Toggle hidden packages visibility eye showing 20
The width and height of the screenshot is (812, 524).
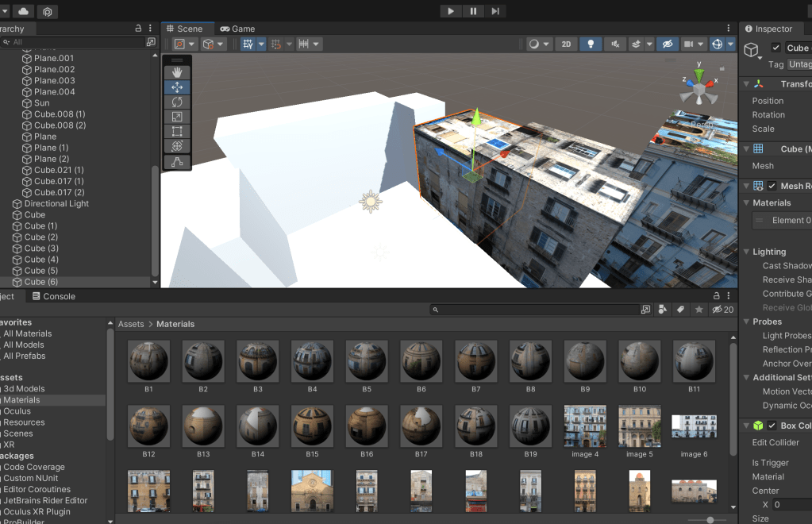pyautogui.click(x=722, y=310)
